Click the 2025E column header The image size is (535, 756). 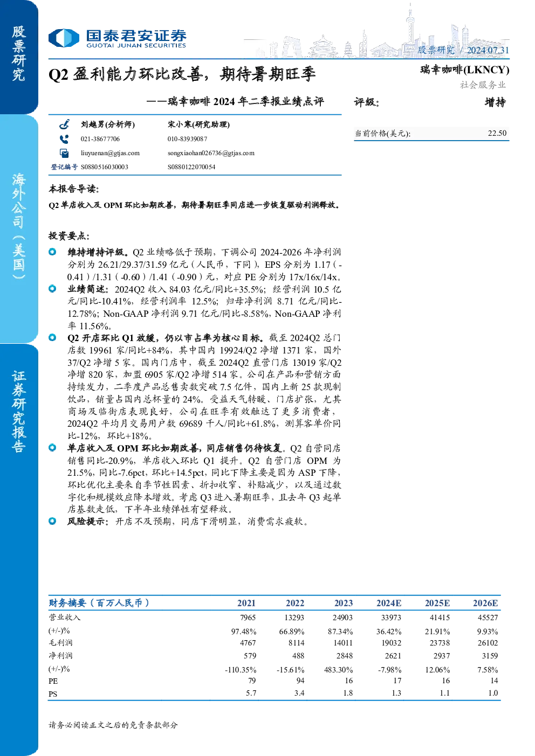tap(437, 604)
